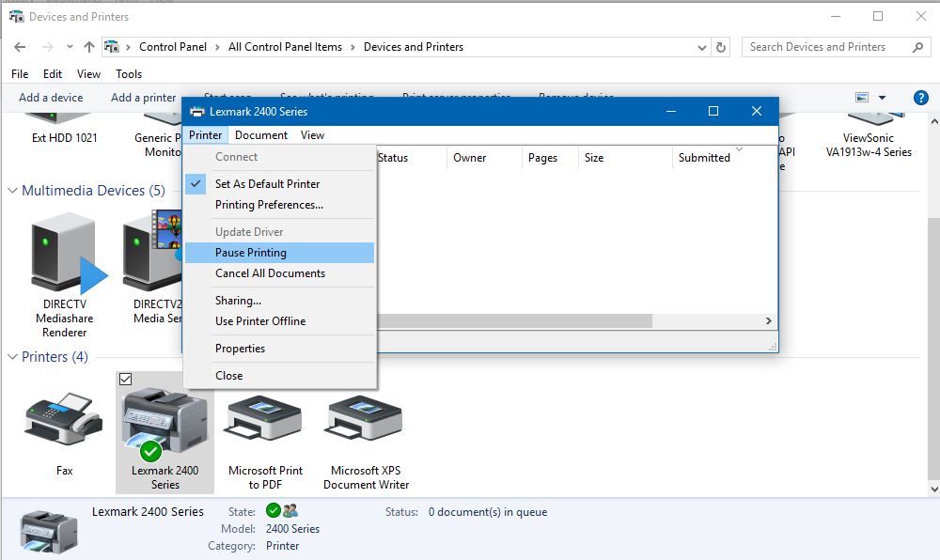Collapse the Multimedia Devices group
Image resolution: width=940 pixels, height=560 pixels.
click(x=12, y=191)
